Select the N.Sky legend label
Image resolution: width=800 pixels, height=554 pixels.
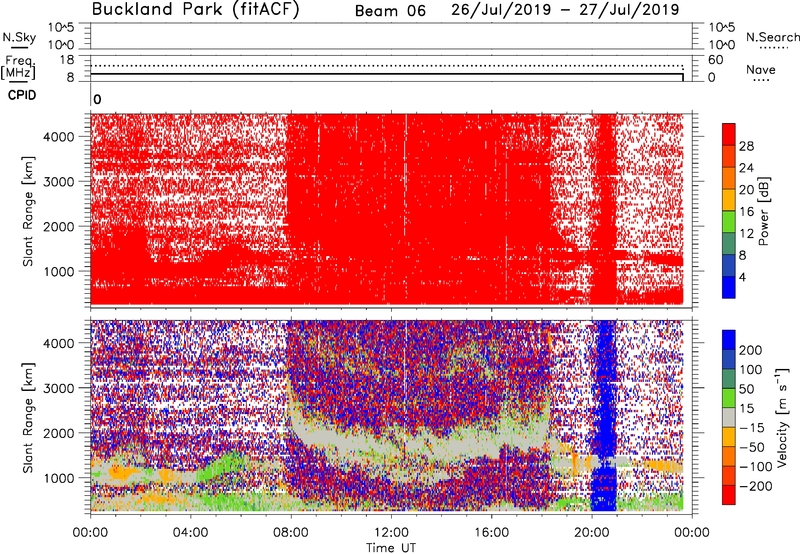pyautogui.click(x=19, y=37)
